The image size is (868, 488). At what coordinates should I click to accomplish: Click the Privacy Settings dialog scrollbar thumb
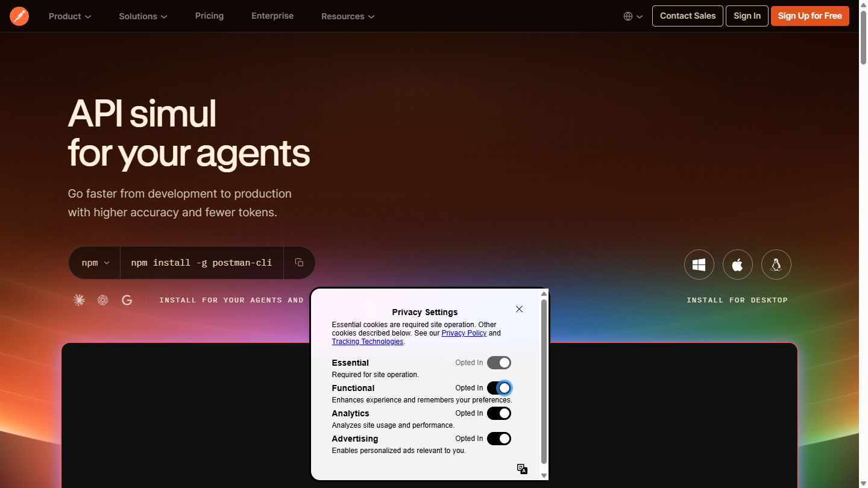pyautogui.click(x=544, y=382)
